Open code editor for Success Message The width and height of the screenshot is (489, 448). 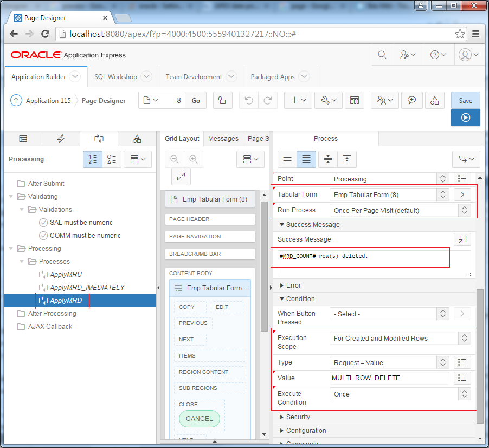pyautogui.click(x=462, y=239)
